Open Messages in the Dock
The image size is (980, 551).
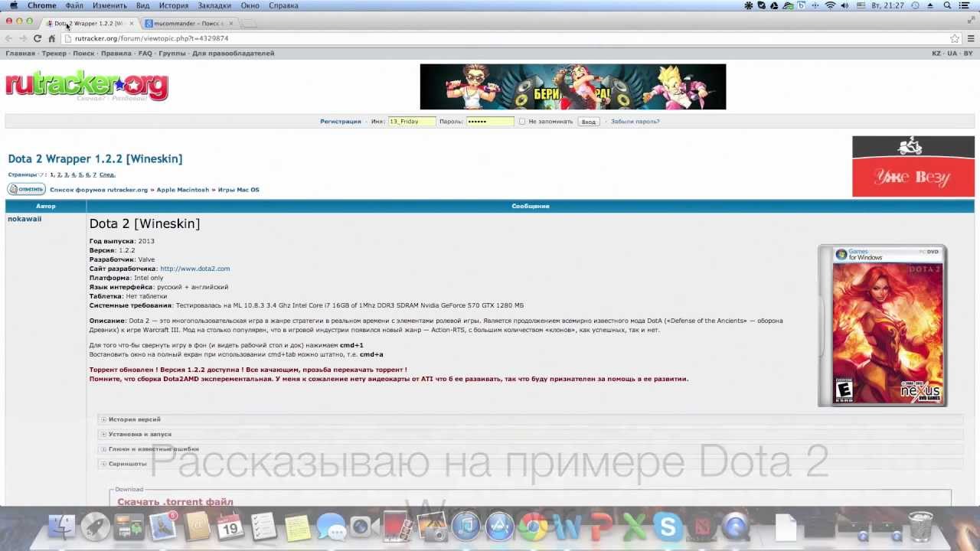click(331, 527)
